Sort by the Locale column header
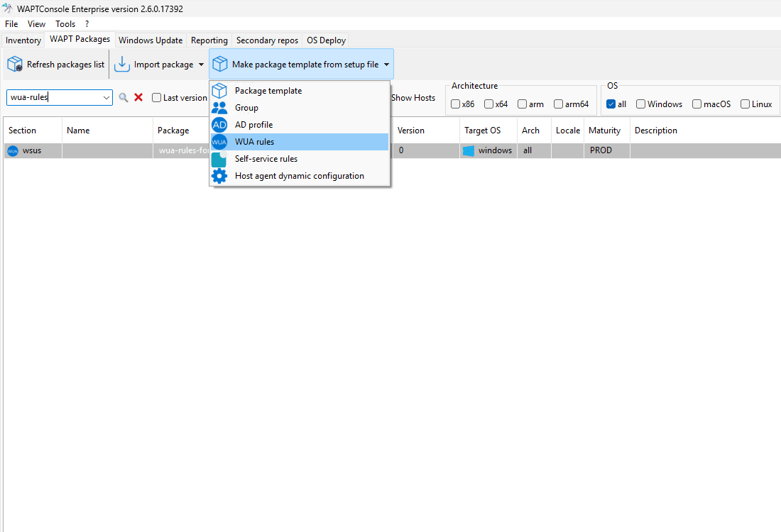This screenshot has width=781, height=532. (568, 131)
